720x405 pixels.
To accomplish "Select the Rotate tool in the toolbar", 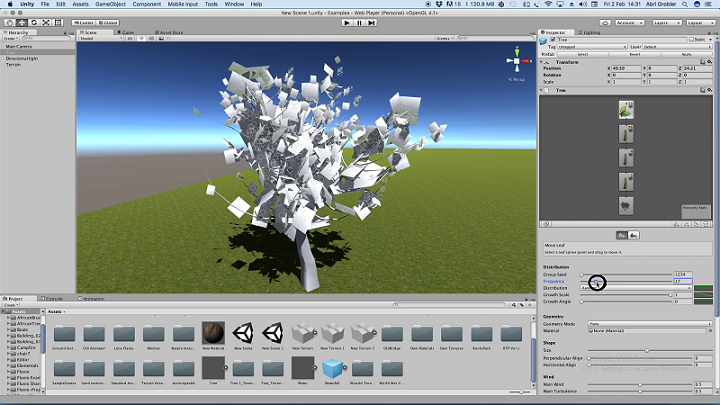I will point(34,22).
